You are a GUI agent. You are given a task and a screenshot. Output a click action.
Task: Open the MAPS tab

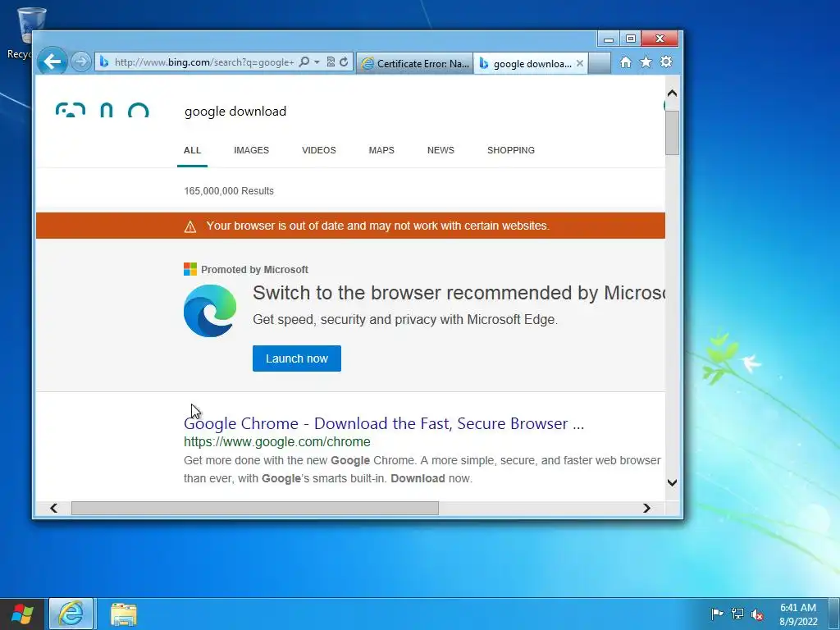[381, 151]
